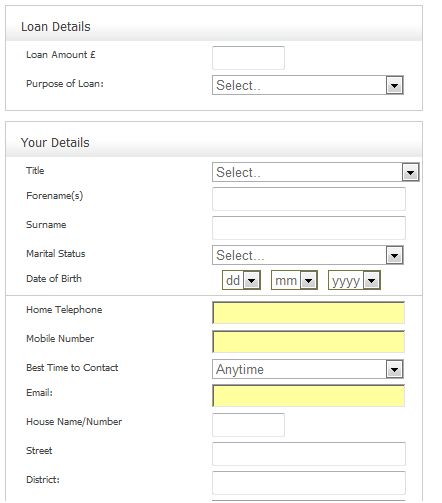Click the Home Telephone yellow field
The image size is (442, 503).
[309, 313]
